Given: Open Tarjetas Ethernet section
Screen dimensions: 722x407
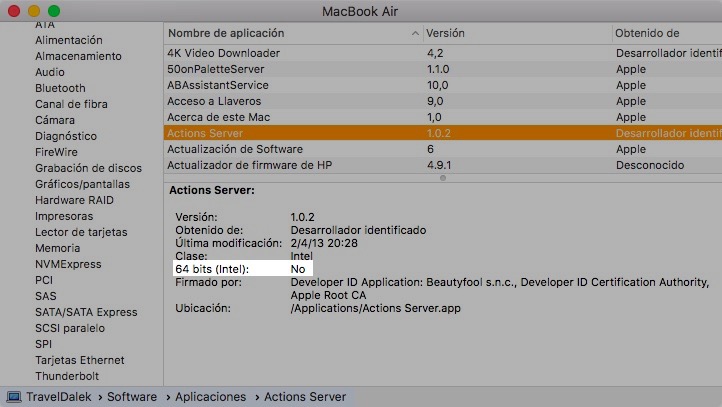Looking at the screenshot, I should coord(80,360).
